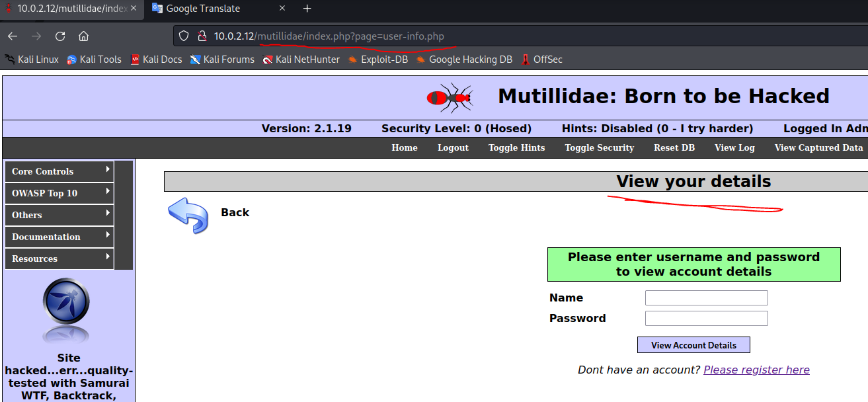Screen dimensions: 868x402
Task: Go to the browser home page icon
Action: (83, 36)
